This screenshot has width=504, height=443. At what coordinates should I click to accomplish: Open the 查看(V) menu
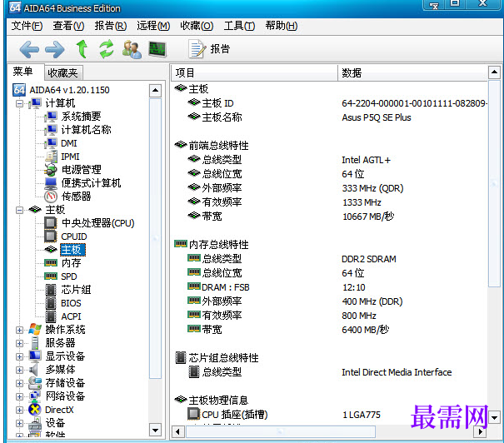pos(68,26)
